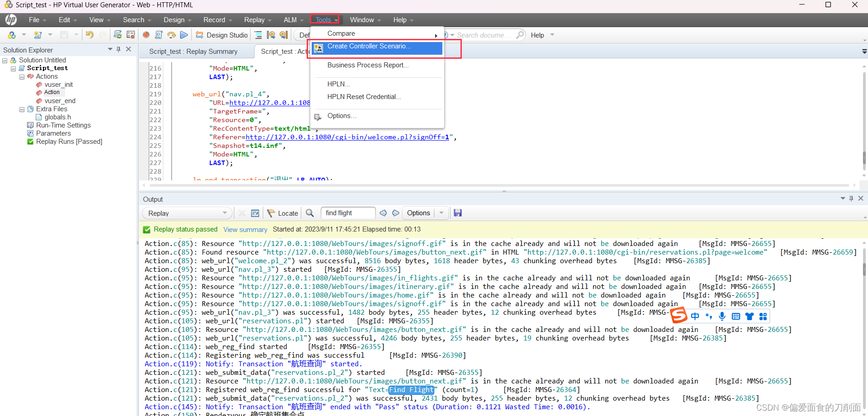The image size is (868, 416).
Task: Click the Locate flag in the Output panel
Action: click(x=282, y=213)
